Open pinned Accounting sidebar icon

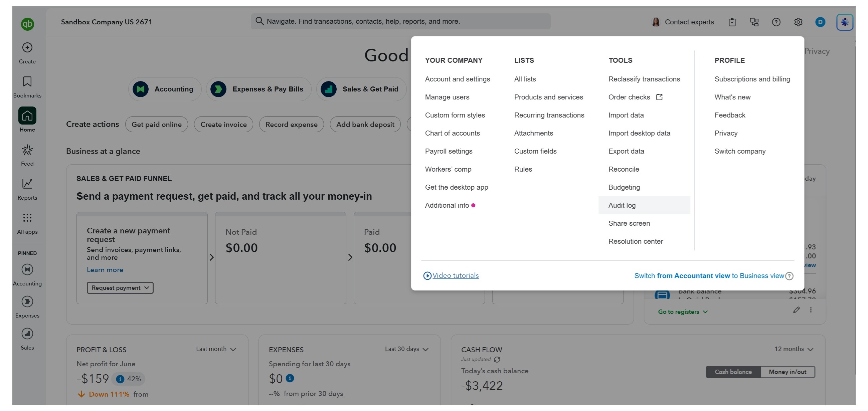tap(27, 269)
